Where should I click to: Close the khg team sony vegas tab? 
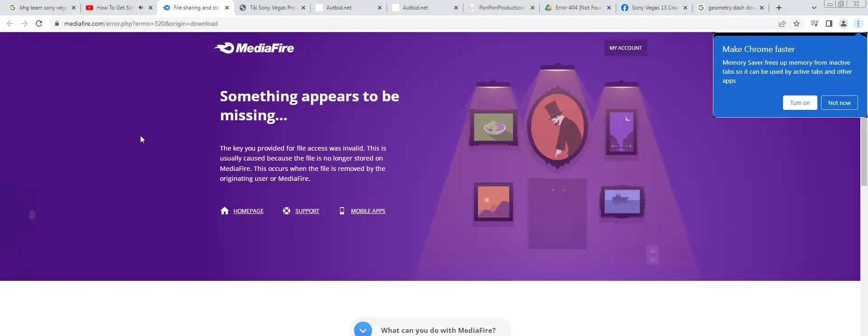(x=74, y=8)
